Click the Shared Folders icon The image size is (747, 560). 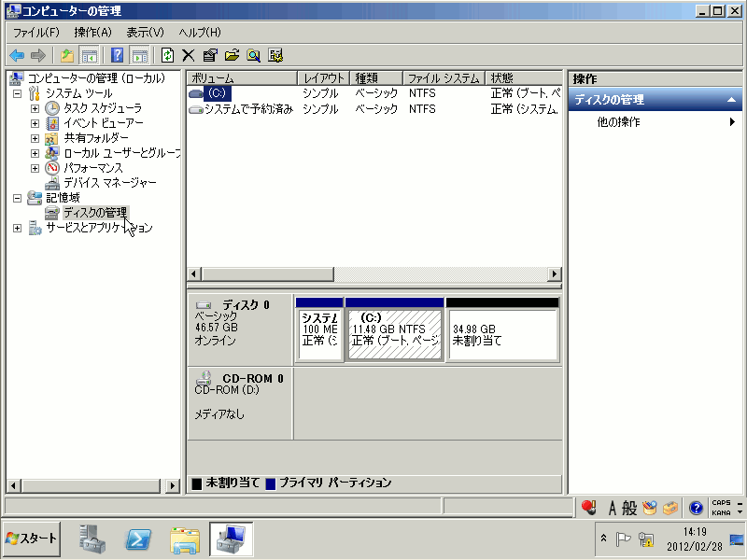pos(51,138)
